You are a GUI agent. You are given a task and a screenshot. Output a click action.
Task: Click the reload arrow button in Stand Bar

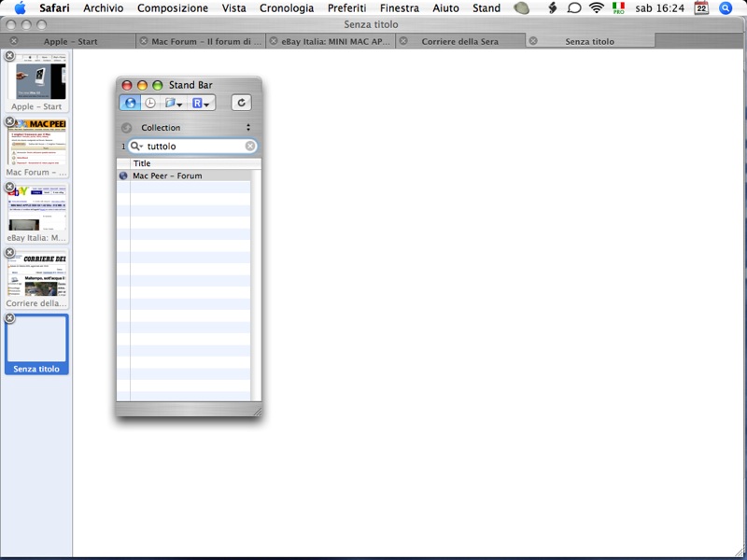pyautogui.click(x=242, y=103)
